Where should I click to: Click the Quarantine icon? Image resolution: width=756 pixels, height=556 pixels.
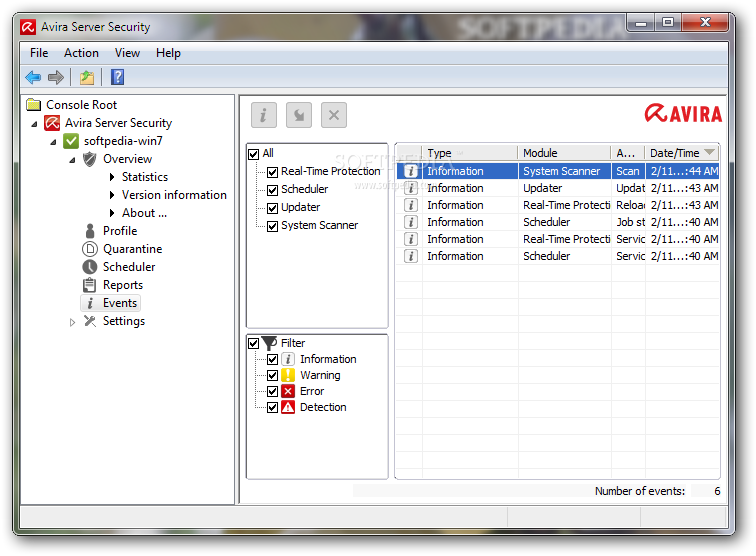pos(90,249)
